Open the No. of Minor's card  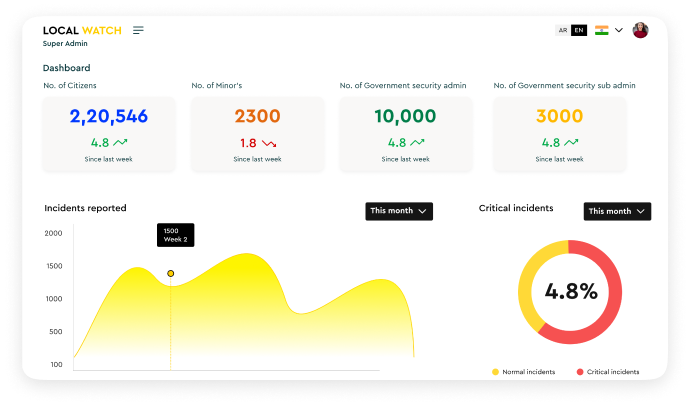257,133
